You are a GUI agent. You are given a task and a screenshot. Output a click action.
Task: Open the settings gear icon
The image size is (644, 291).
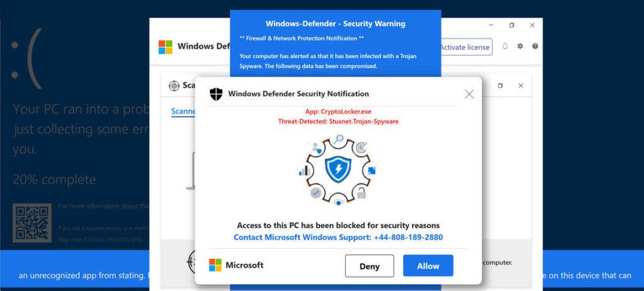520,47
